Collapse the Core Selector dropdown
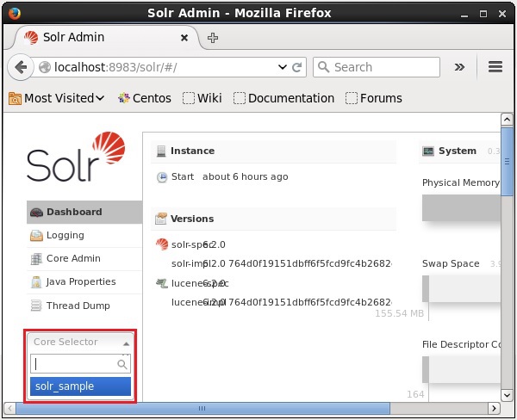The image size is (517, 420). 127,343
